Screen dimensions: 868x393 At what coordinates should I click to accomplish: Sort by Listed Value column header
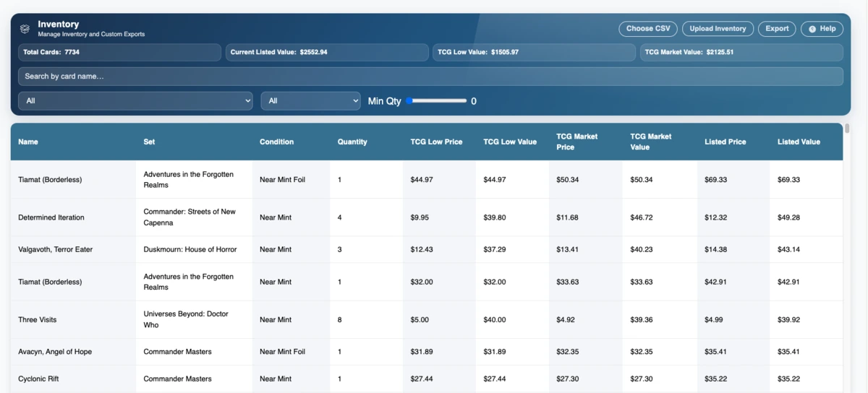click(799, 142)
